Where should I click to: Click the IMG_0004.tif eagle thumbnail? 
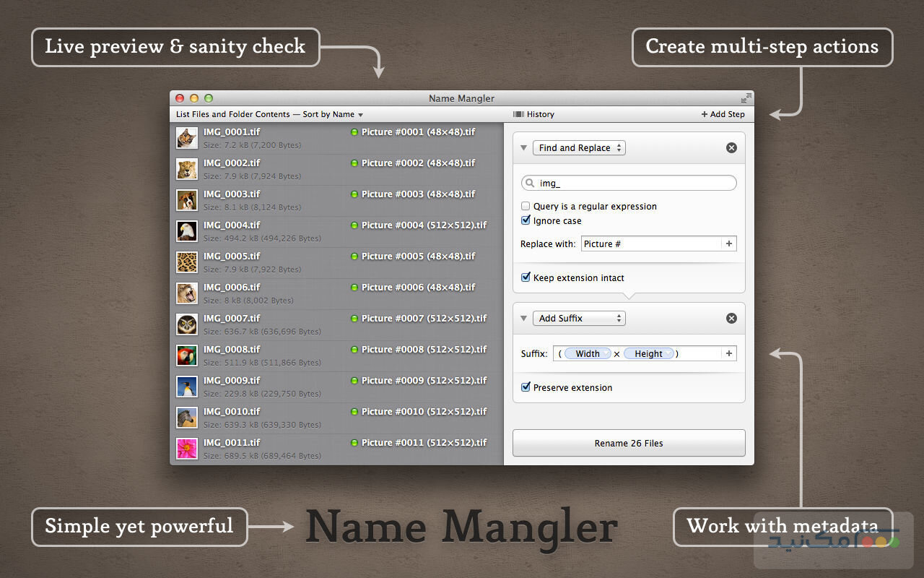[186, 231]
